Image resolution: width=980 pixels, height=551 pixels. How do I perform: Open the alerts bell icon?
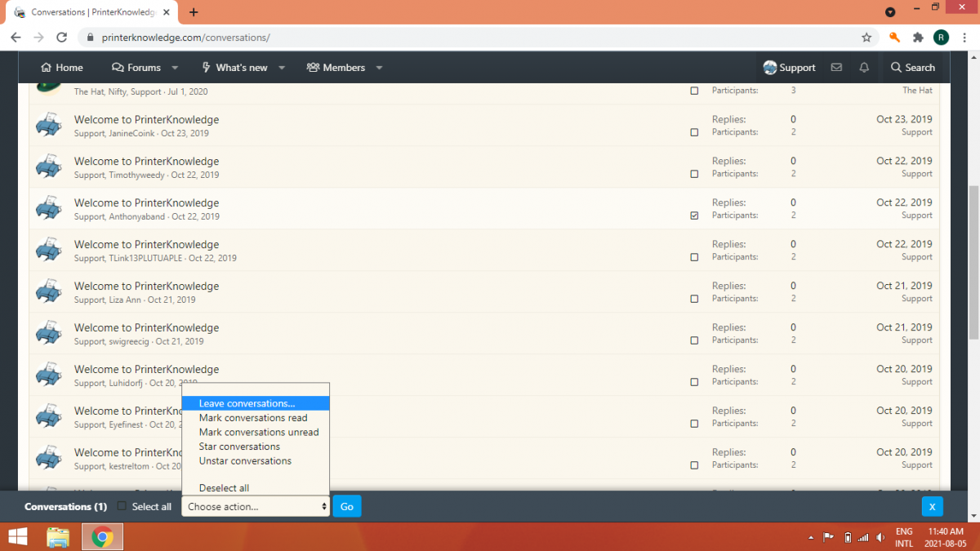[x=864, y=68]
